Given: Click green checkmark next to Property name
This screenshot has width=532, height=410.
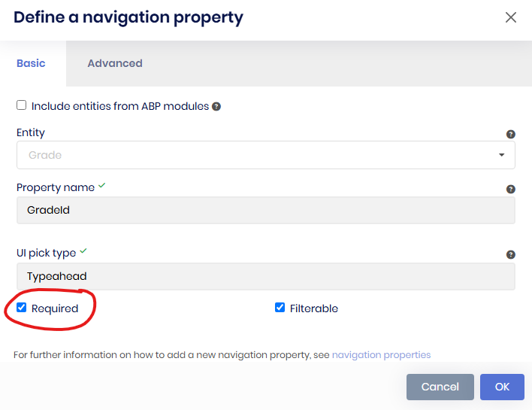Looking at the screenshot, I should [x=102, y=186].
